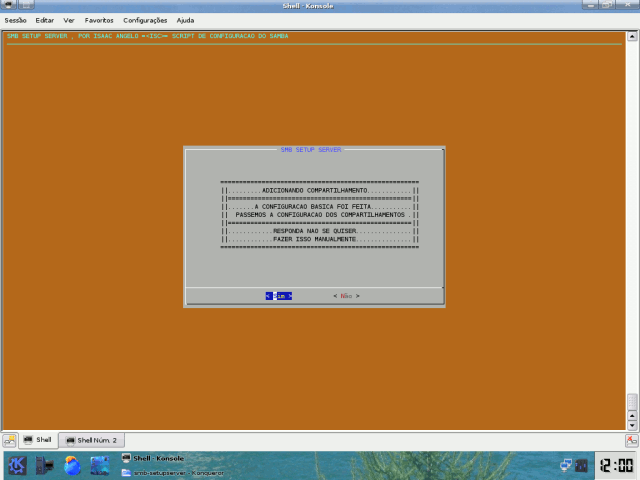Click the new session icon in tab bar

9,439
